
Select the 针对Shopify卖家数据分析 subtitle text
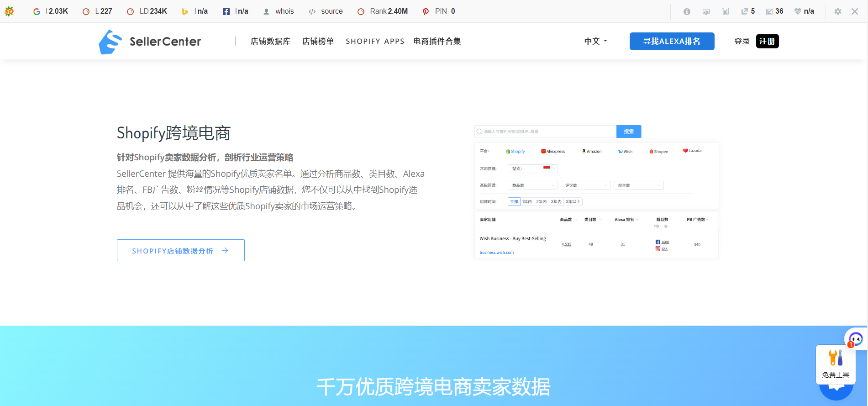pos(205,158)
